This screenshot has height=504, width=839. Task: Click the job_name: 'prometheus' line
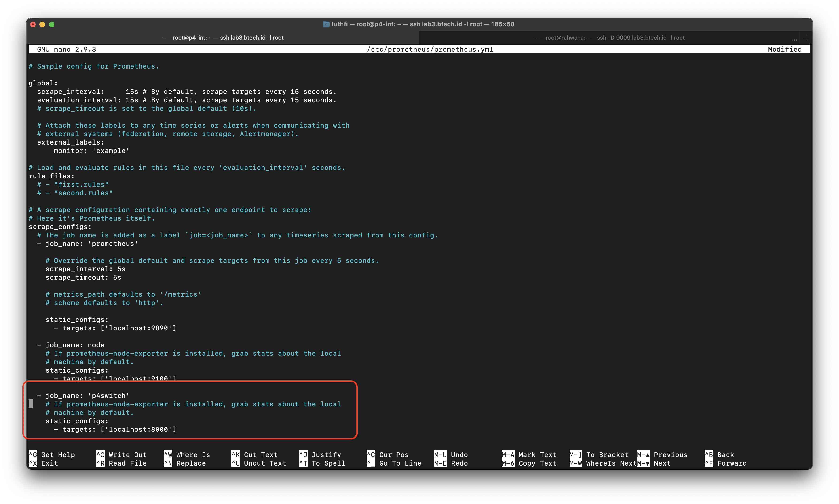(88, 244)
